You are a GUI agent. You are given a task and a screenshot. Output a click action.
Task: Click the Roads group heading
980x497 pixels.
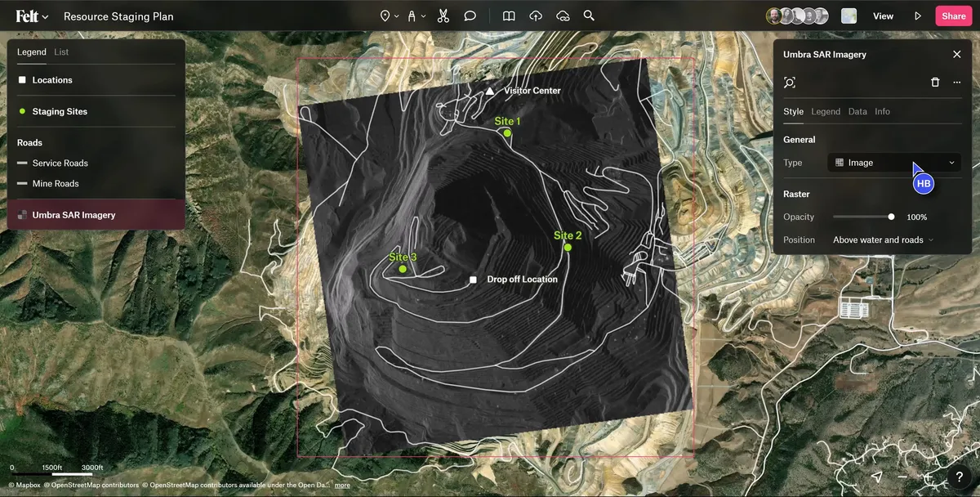29,142
